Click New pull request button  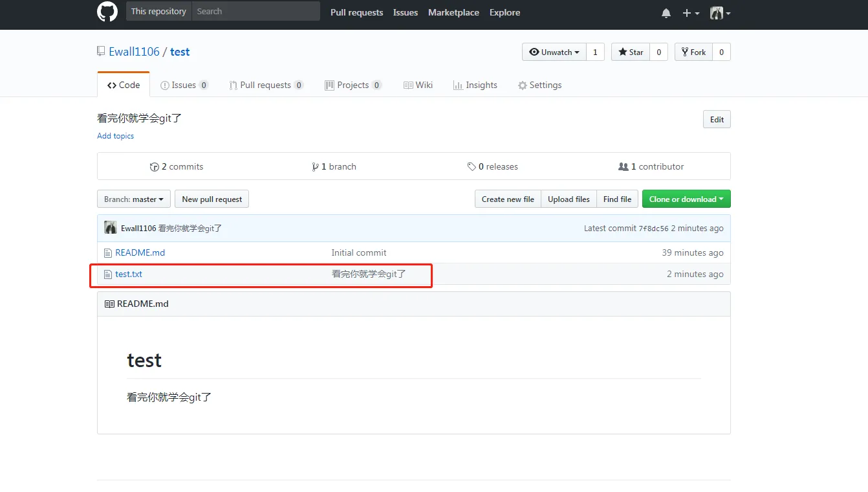point(212,199)
